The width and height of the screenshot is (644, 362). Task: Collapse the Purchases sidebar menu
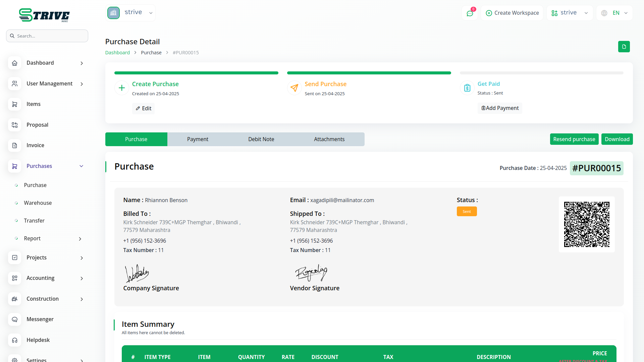[x=81, y=166]
